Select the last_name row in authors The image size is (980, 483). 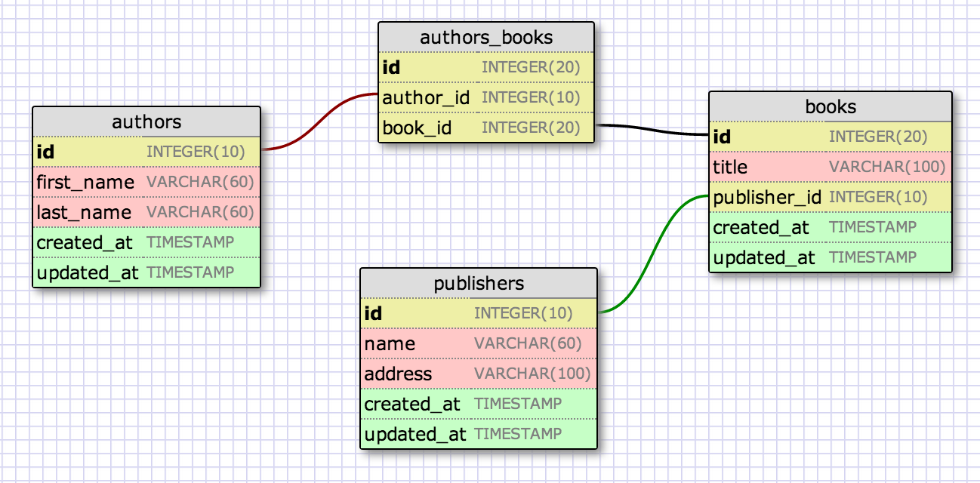84,212
